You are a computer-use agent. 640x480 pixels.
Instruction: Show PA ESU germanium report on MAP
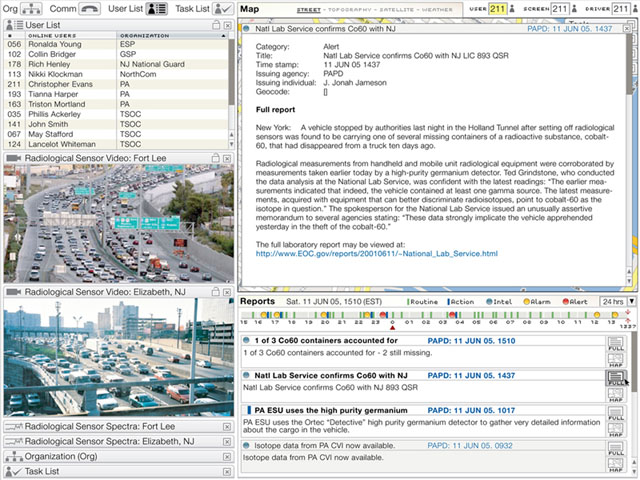tap(616, 430)
